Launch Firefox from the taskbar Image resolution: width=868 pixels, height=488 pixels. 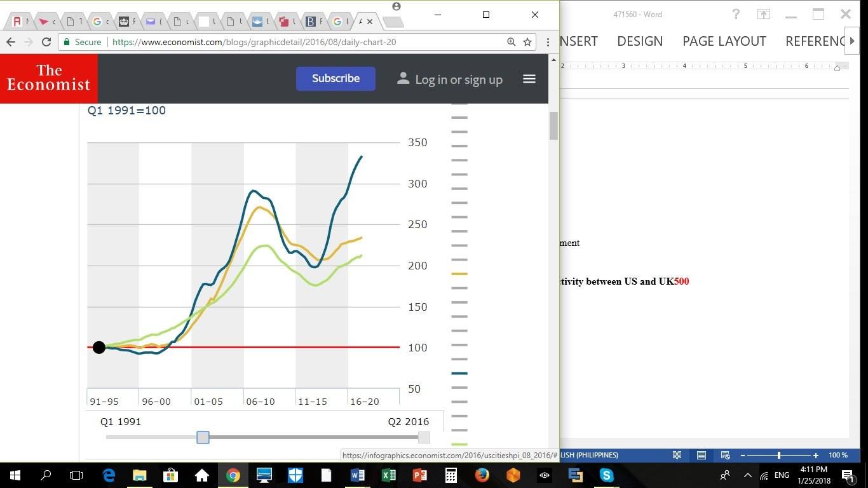pos(482,475)
